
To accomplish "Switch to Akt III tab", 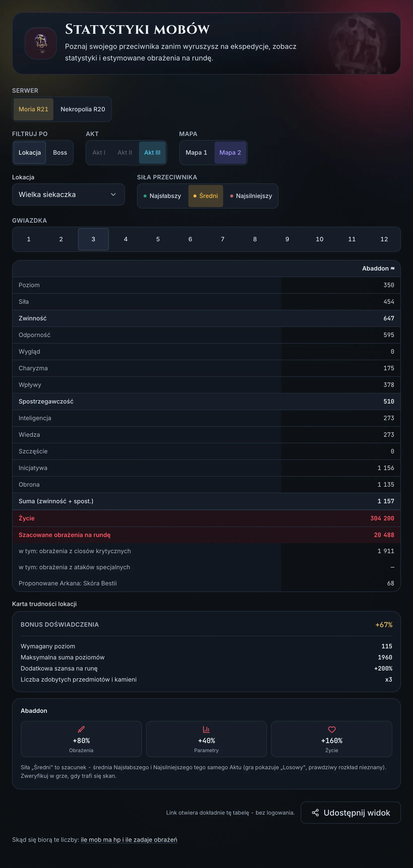I will coord(152,153).
